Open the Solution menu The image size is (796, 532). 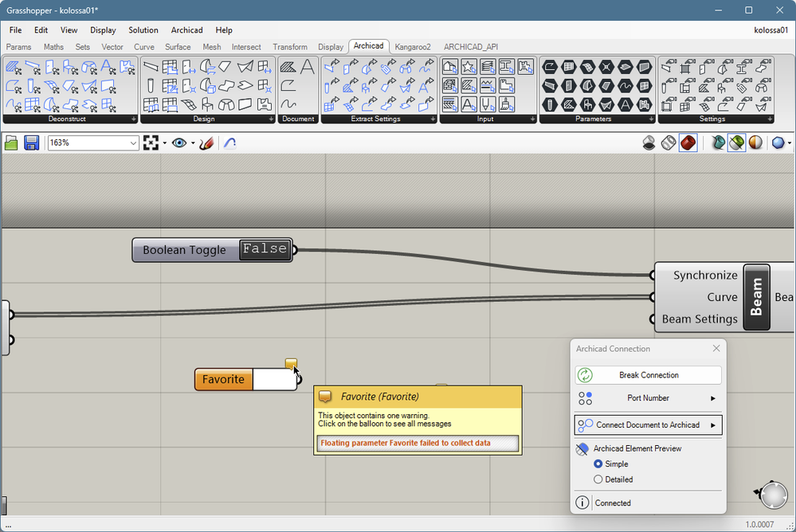(x=143, y=29)
